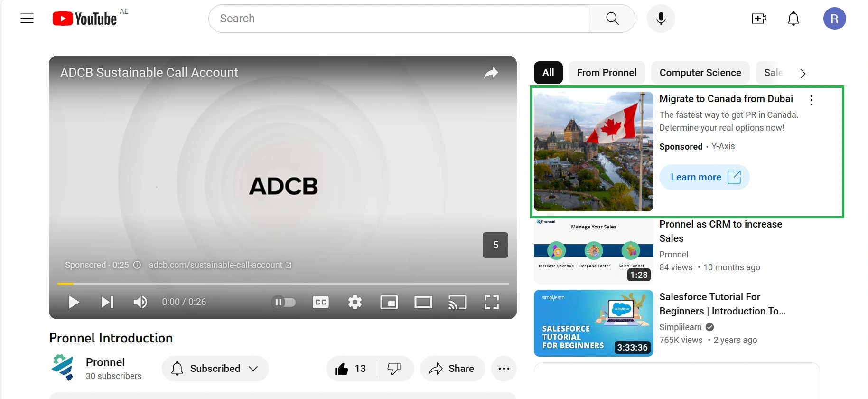Open adcb.com/sustainable-call-account ad link
The height and width of the screenshot is (399, 868).
pos(220,265)
